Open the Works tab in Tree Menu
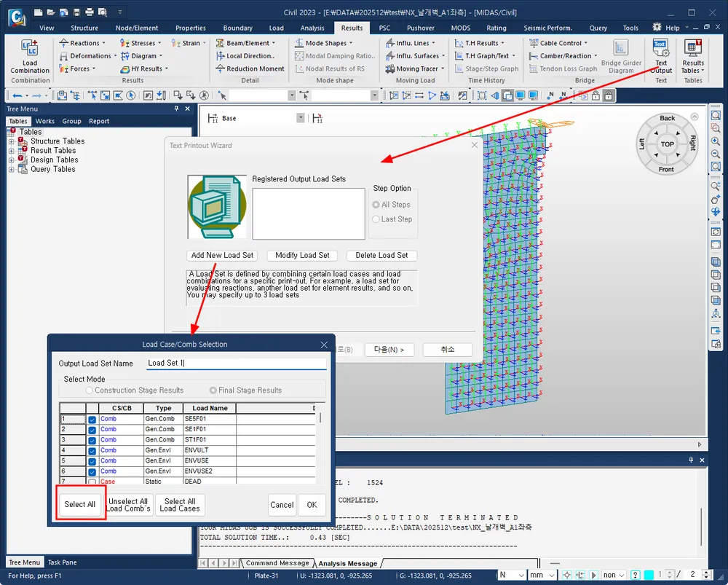Screen dimensions: 728x585 click(44, 121)
